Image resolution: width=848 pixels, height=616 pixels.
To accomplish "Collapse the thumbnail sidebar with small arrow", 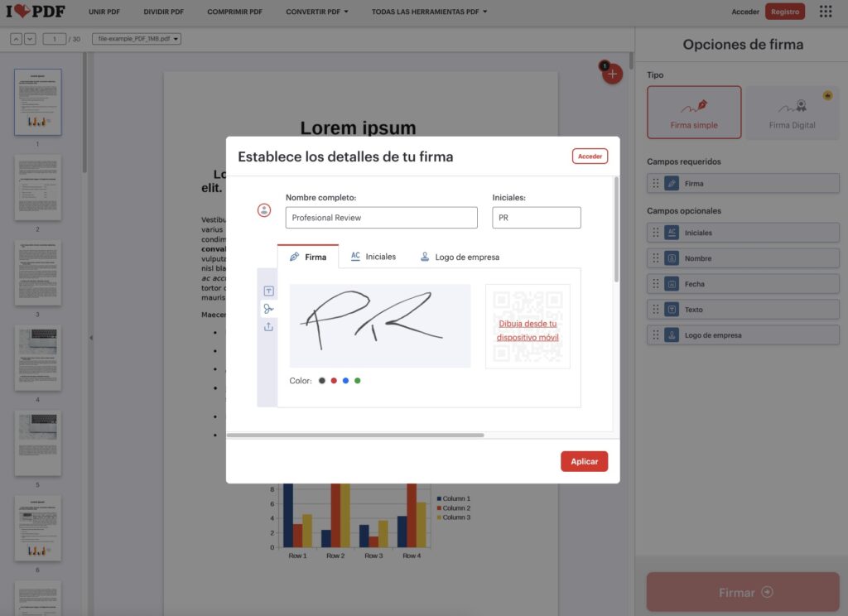I will tap(91, 338).
